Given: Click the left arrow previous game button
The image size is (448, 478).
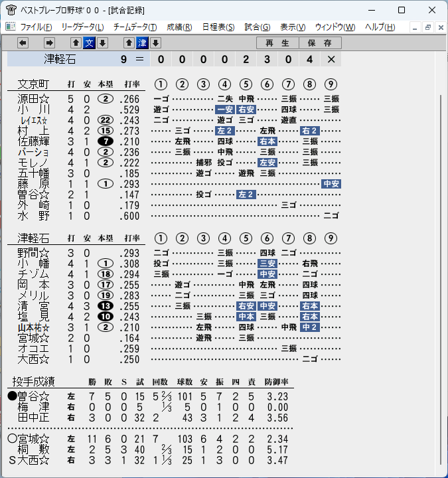Looking at the screenshot, I should coord(23,43).
